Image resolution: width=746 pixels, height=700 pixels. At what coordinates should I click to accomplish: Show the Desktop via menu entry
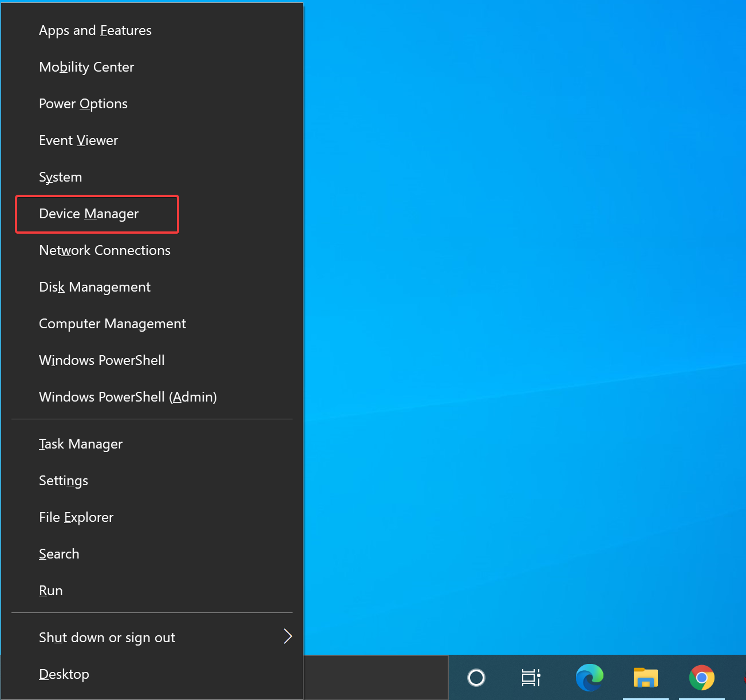152,674
